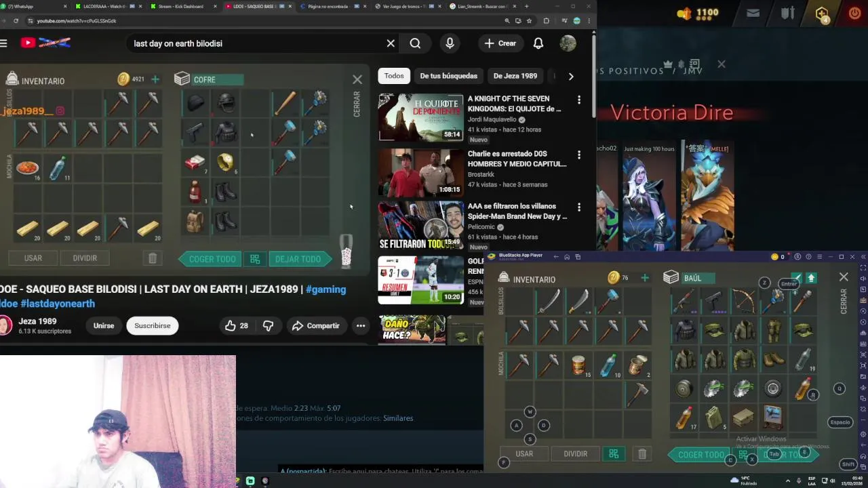Select the Todos filter chip

tap(394, 76)
